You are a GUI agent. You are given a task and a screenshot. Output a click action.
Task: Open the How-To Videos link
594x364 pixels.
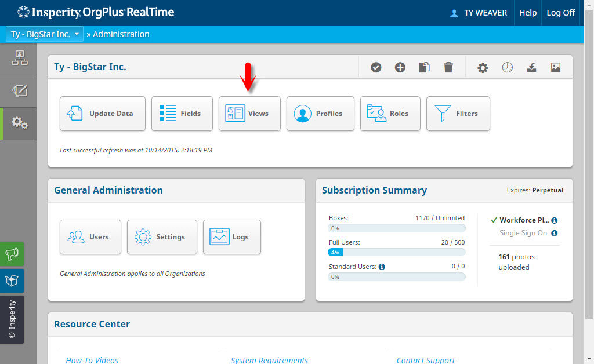tap(92, 360)
